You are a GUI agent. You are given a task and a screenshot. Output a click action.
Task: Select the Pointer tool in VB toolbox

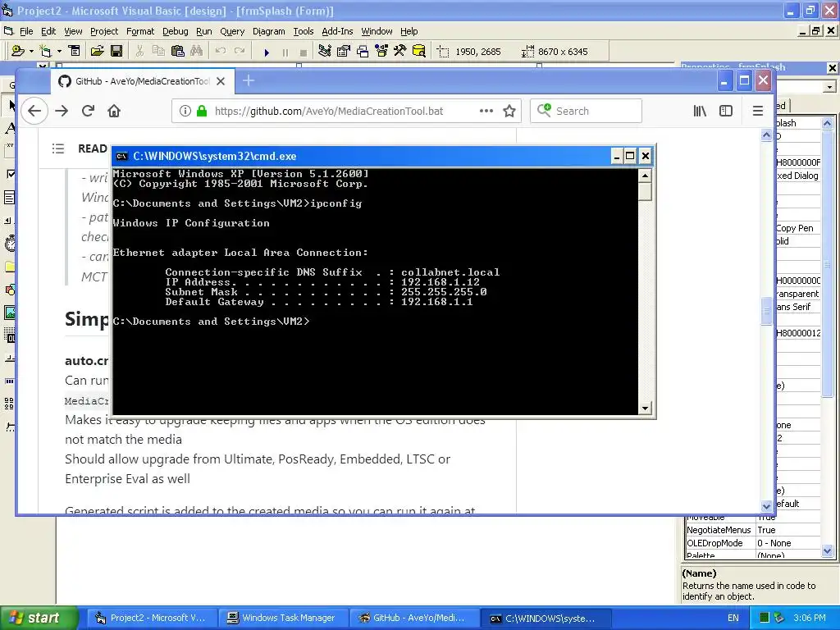[x=10, y=104]
